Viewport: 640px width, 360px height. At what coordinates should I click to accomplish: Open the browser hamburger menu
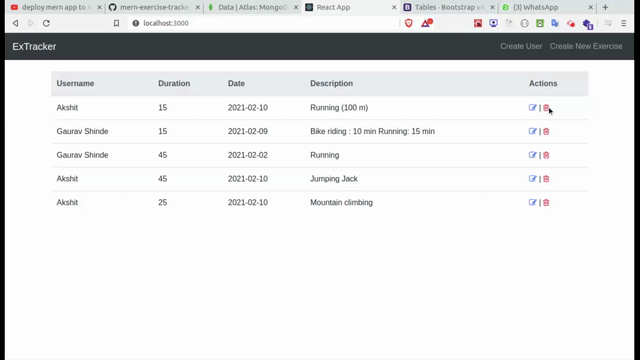coord(624,23)
